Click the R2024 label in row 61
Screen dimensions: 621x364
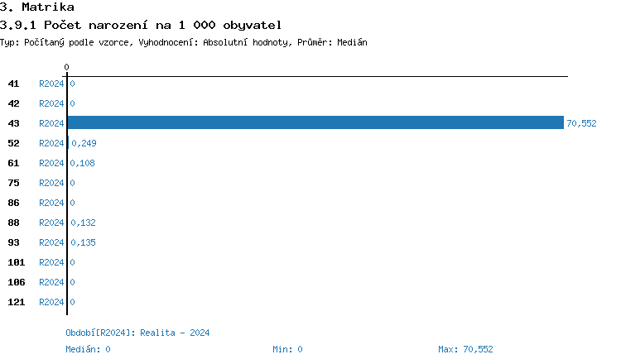(x=51, y=163)
